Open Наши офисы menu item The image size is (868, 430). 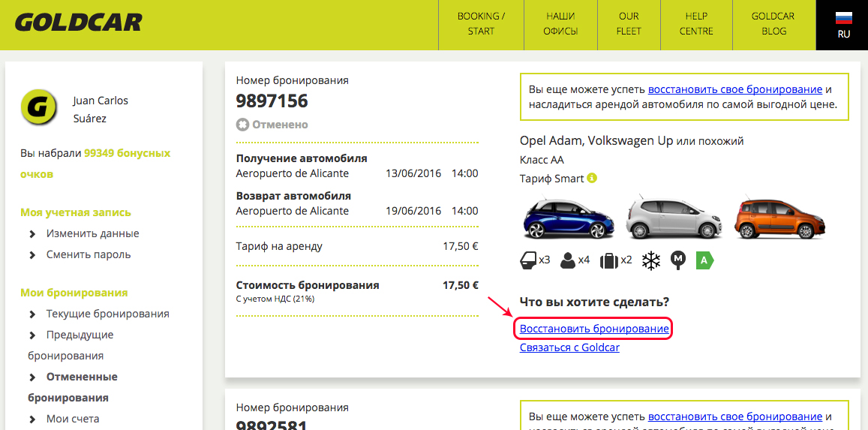[x=560, y=24]
